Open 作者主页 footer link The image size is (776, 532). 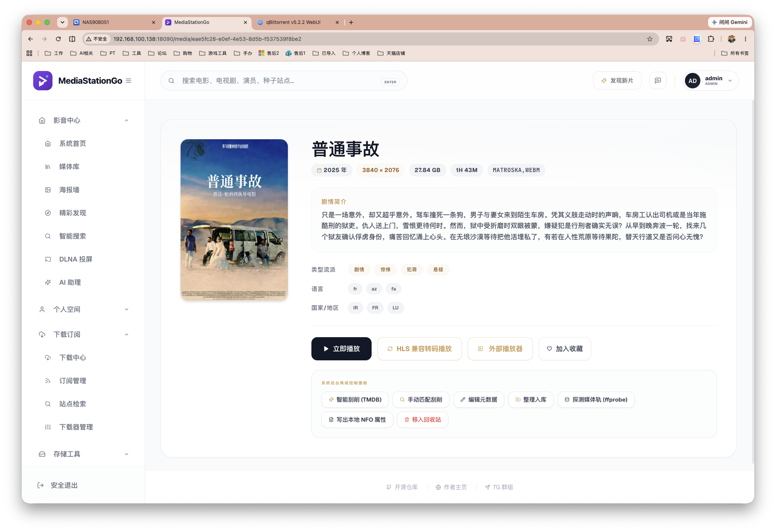(451, 487)
